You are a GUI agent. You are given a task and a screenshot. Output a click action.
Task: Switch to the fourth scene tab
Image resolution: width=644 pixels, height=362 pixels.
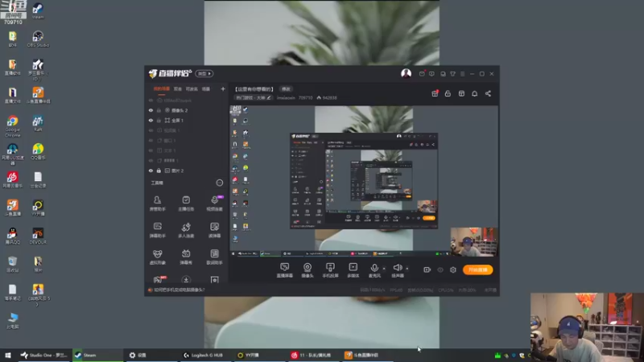point(206,88)
